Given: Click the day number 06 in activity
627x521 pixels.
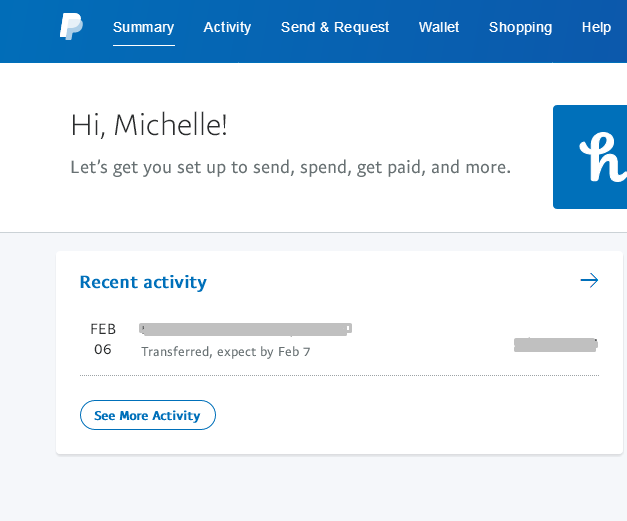Looking at the screenshot, I should click(x=103, y=350).
